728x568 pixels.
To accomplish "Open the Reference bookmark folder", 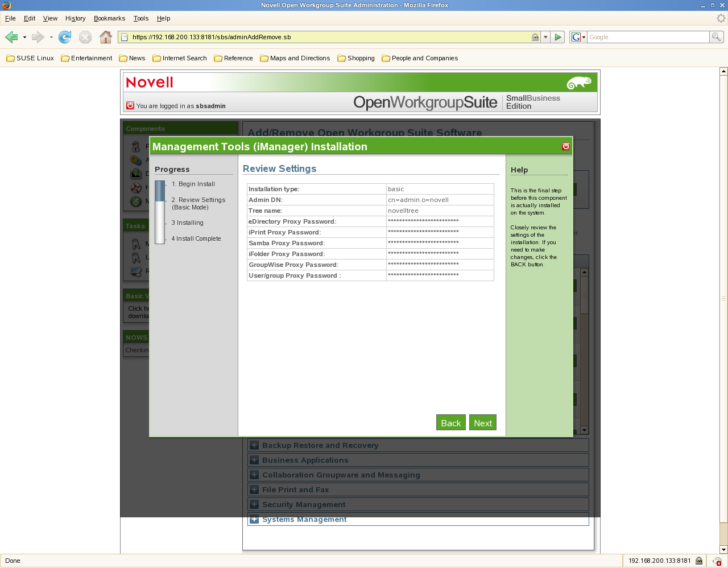I will click(233, 58).
